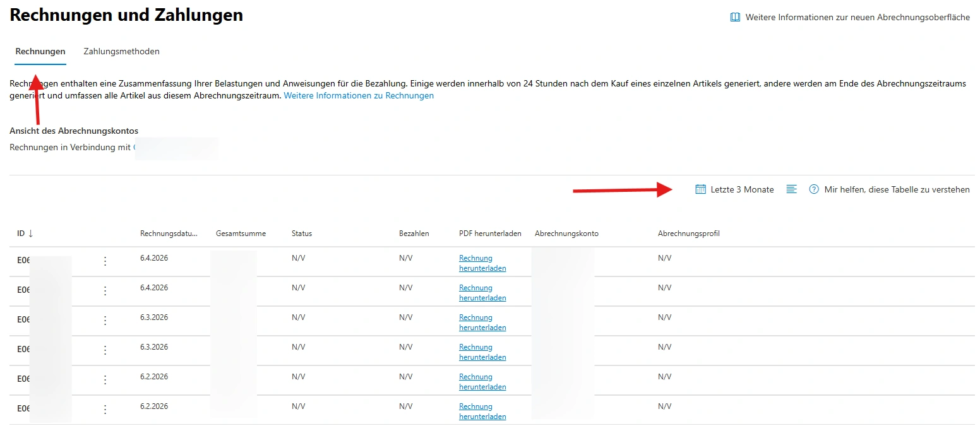Open three-dot menu of the second 6.4.2026 invoice
Image resolution: width=980 pixels, height=426 pixels.
pos(105,291)
